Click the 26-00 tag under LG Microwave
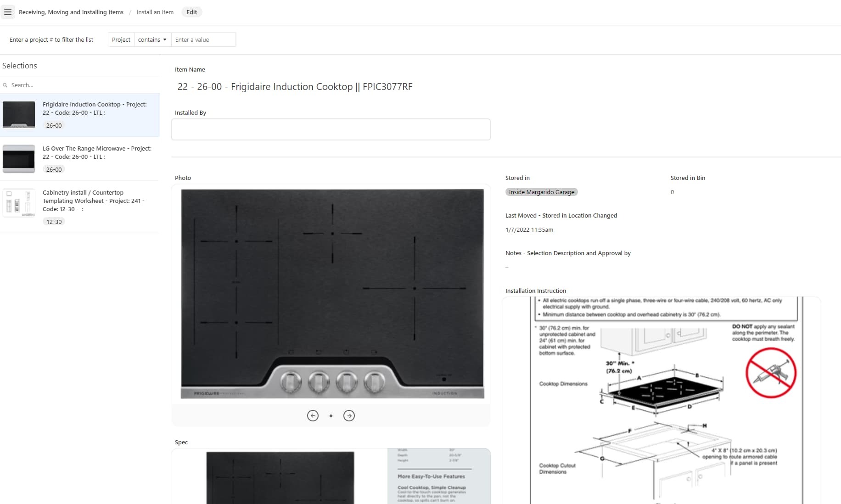The height and width of the screenshot is (504, 841). click(54, 169)
